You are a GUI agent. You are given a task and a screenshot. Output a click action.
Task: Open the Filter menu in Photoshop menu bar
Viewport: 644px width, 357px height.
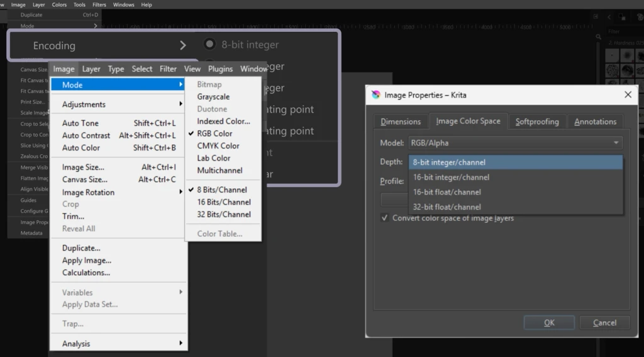click(x=168, y=69)
